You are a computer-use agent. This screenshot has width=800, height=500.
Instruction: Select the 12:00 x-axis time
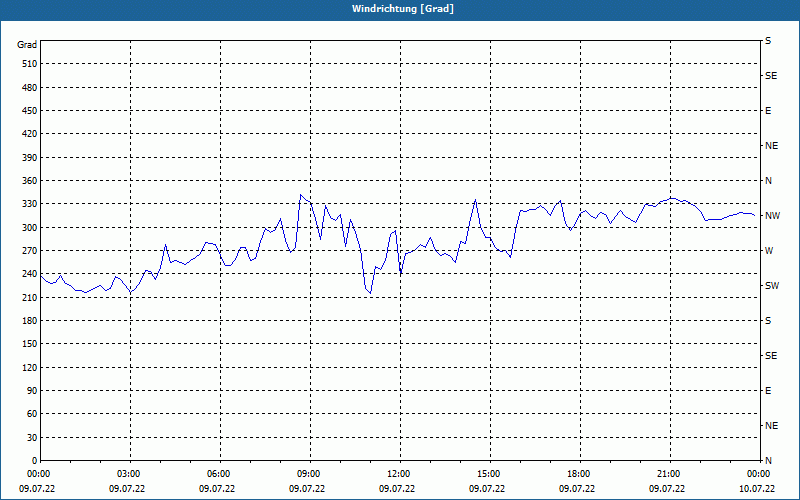pos(398,474)
